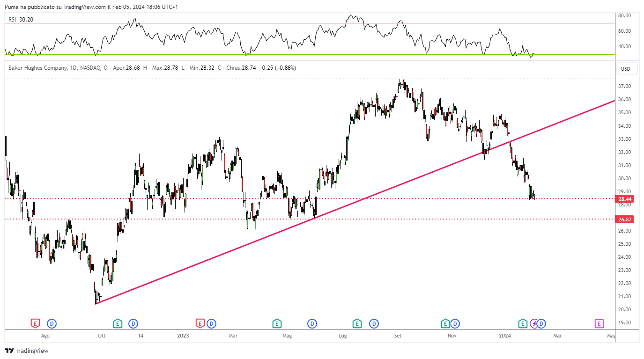The image size is (644, 359).
Task: Open the green earnings marker after Lug
Action: [x=357, y=323]
